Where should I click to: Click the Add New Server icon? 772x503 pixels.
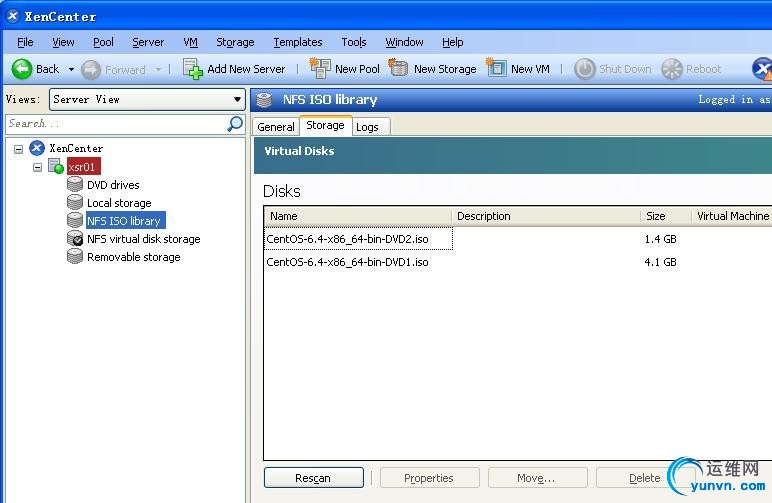(x=193, y=69)
